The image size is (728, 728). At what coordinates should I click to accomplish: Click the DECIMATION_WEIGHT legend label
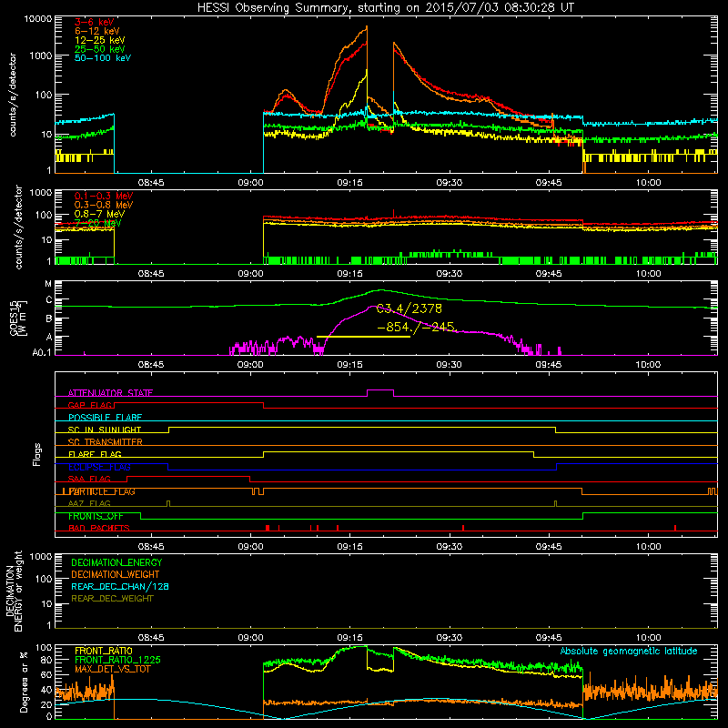116,574
